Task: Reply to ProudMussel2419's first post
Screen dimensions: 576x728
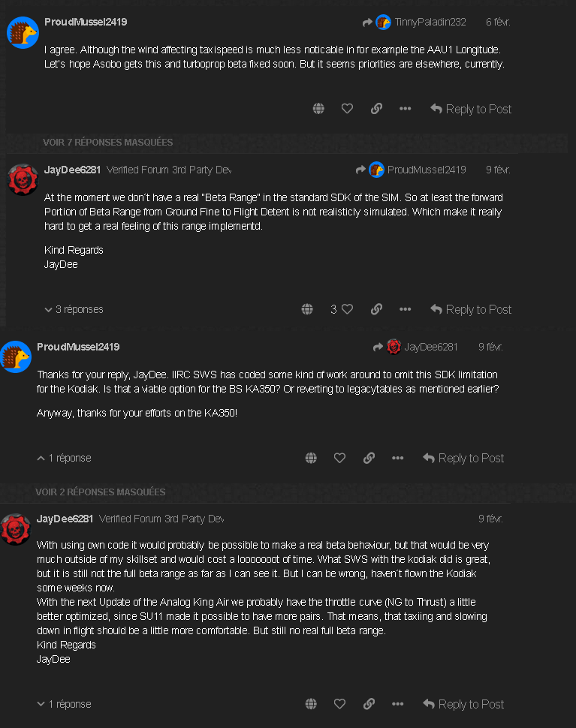Action: coord(471,109)
